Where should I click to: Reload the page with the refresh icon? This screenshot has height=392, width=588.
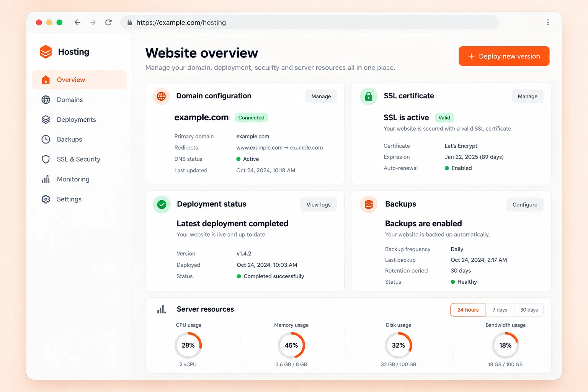[109, 23]
